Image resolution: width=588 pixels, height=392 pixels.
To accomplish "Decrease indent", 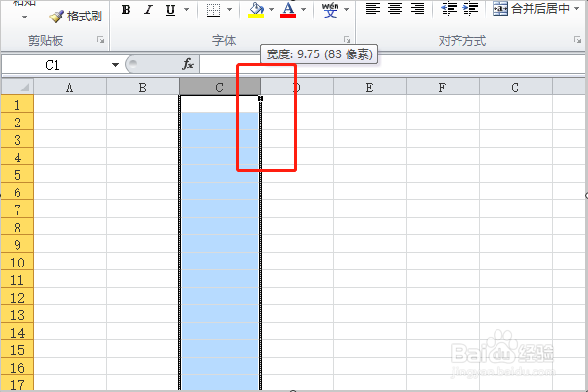I will coord(449,9).
